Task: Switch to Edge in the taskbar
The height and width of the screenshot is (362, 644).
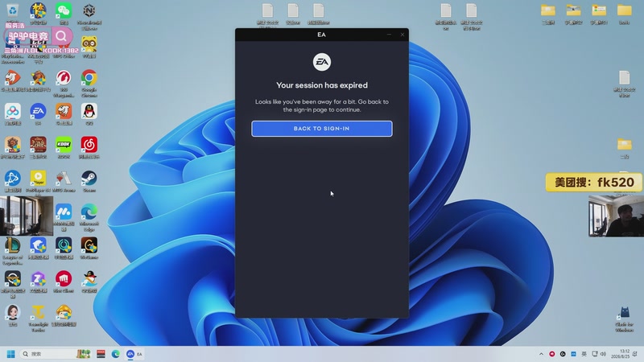Action: [x=116, y=354]
